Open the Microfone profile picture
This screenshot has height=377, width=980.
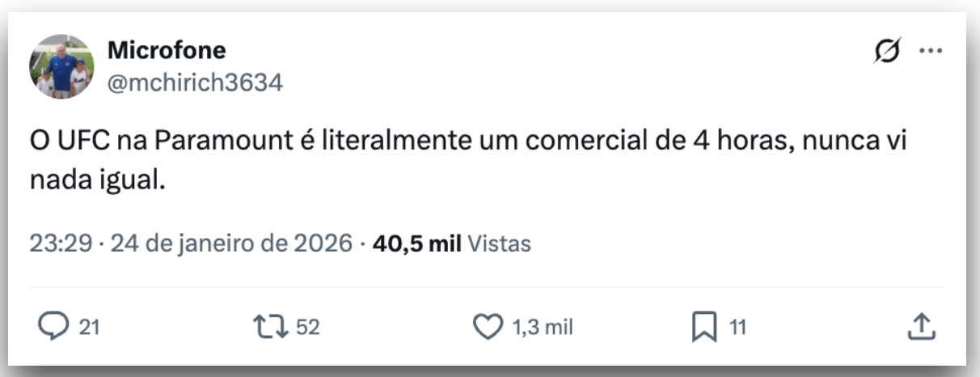[x=61, y=66]
